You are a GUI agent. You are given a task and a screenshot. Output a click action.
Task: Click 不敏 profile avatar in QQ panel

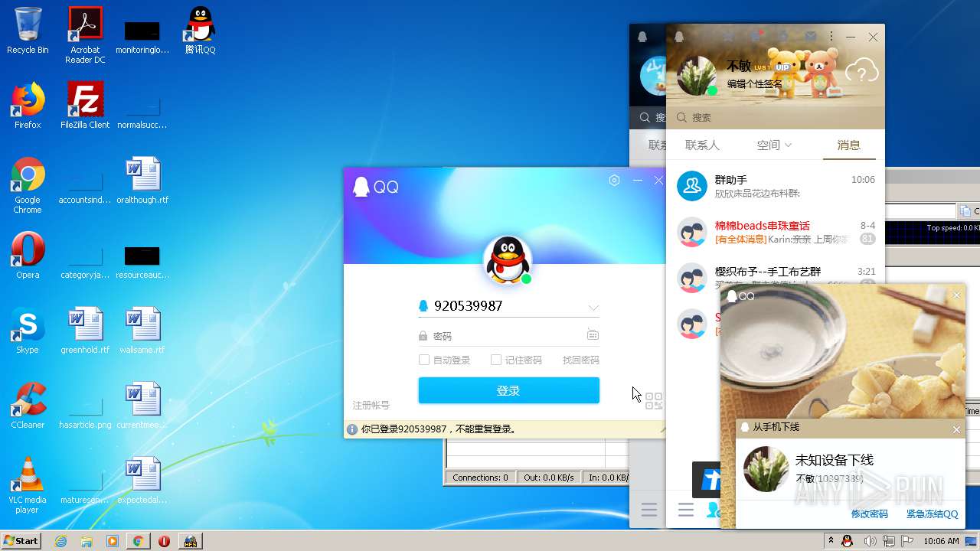(697, 76)
